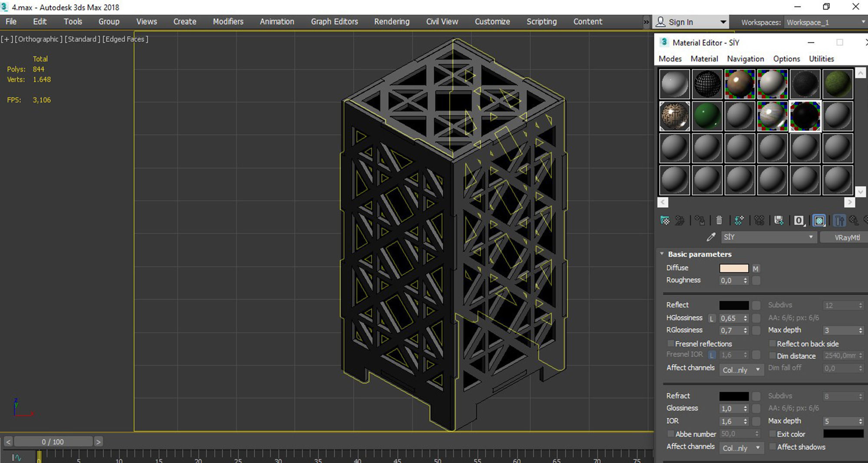868x463 pixels.
Task: Click the Roughness spinner arrows
Action: tap(746, 281)
